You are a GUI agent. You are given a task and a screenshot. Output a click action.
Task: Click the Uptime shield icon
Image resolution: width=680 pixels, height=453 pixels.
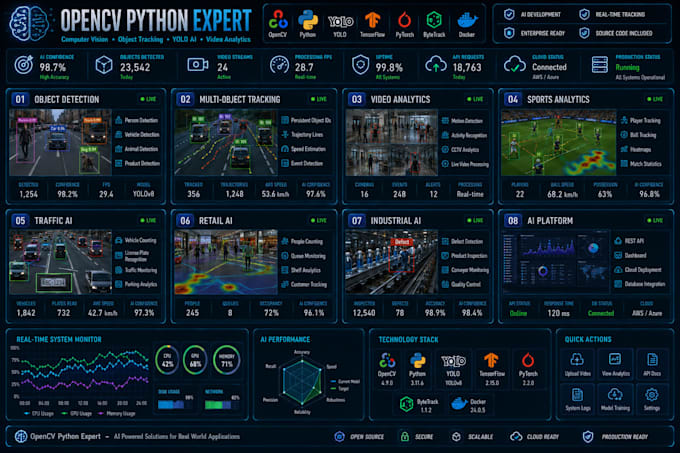click(x=360, y=65)
